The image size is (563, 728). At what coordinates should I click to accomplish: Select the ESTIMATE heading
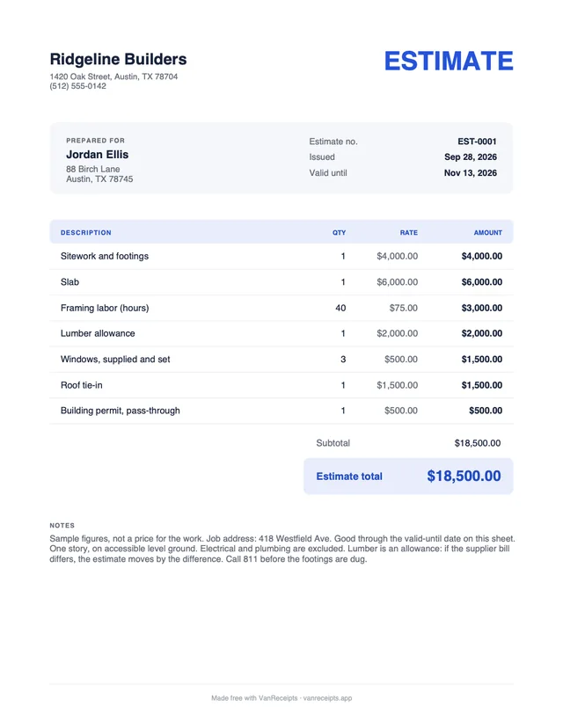[449, 61]
